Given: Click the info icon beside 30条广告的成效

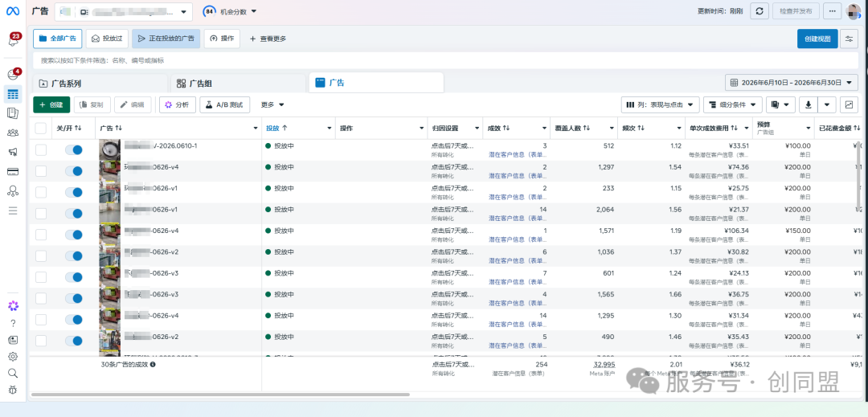Looking at the screenshot, I should coord(152,365).
